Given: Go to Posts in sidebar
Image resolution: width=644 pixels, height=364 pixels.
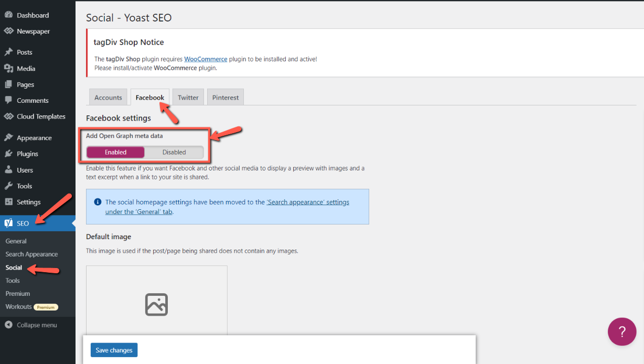Looking at the screenshot, I should click(x=38, y=52).
